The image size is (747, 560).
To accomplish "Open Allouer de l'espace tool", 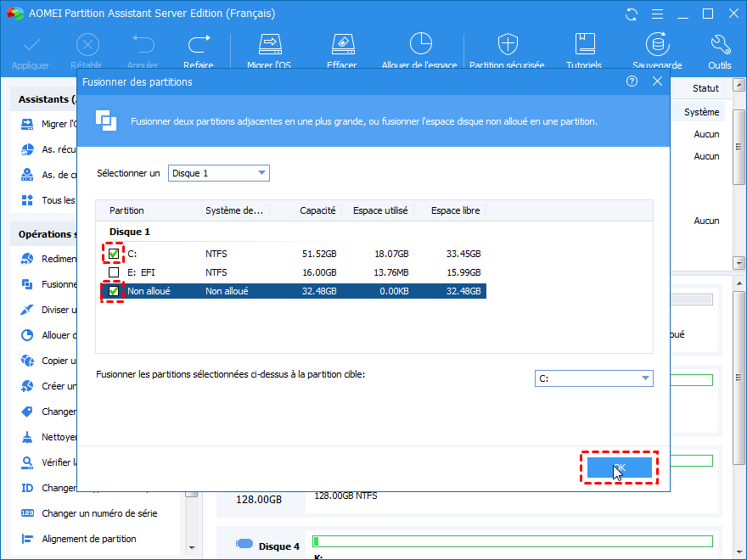I will point(419,45).
